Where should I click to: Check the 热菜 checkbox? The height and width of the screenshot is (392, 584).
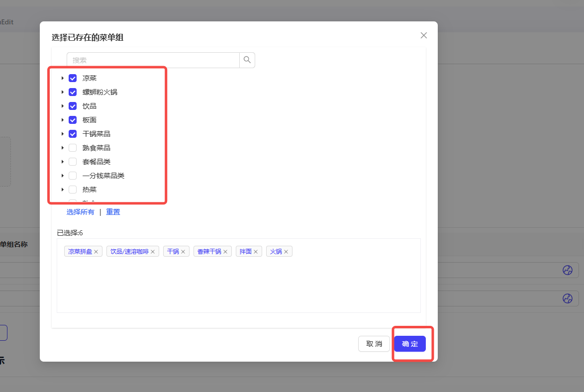click(73, 190)
